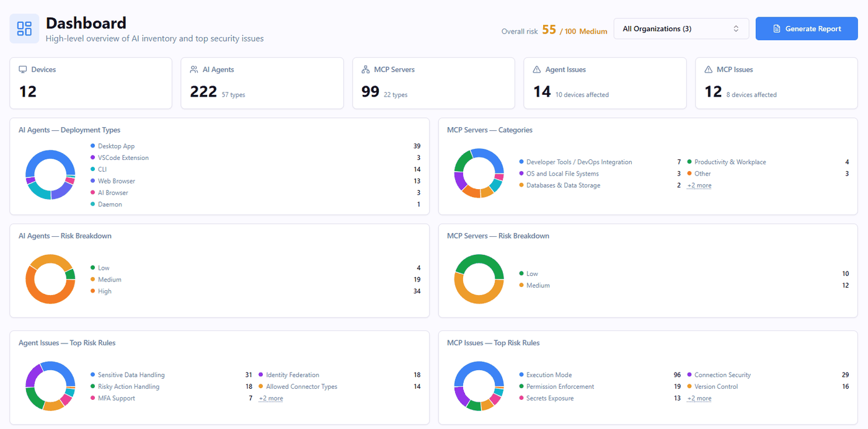Open the Agent Issues summary card
This screenshot has width=868, height=429.
click(x=605, y=83)
